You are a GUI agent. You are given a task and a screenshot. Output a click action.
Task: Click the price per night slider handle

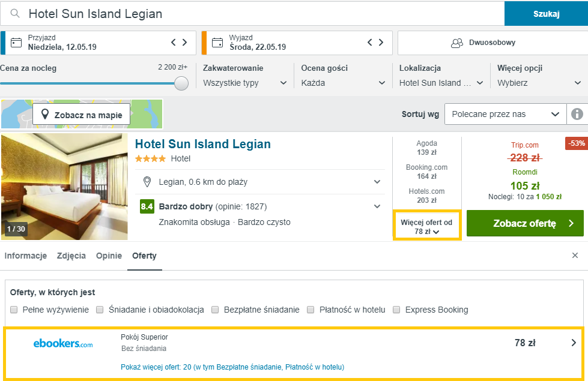click(x=181, y=83)
